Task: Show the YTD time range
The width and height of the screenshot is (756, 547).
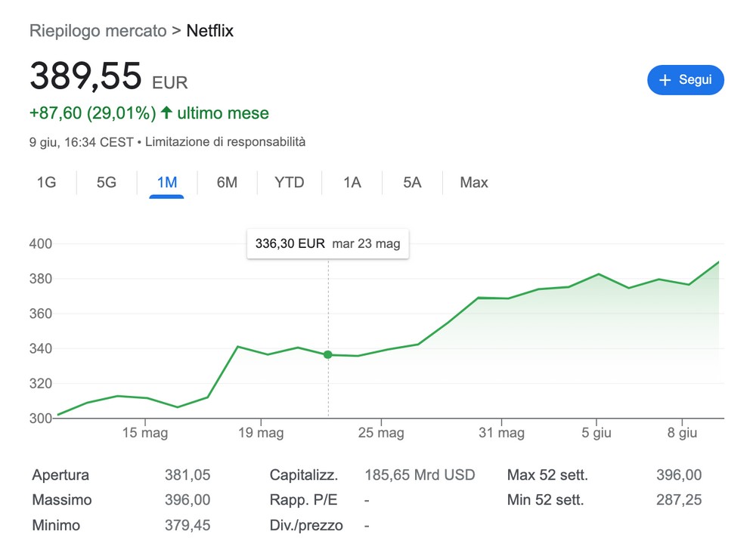Action: (290, 182)
